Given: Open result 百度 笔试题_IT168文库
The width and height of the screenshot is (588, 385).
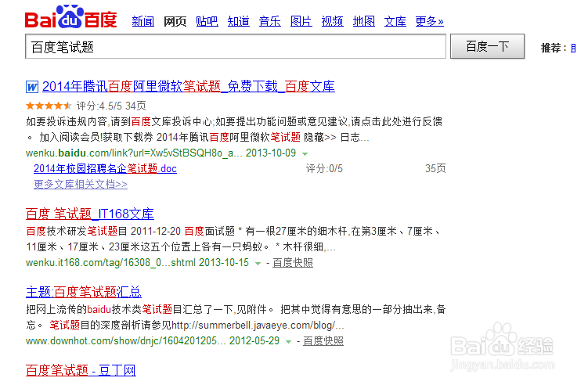Looking at the screenshot, I should pos(89,214).
